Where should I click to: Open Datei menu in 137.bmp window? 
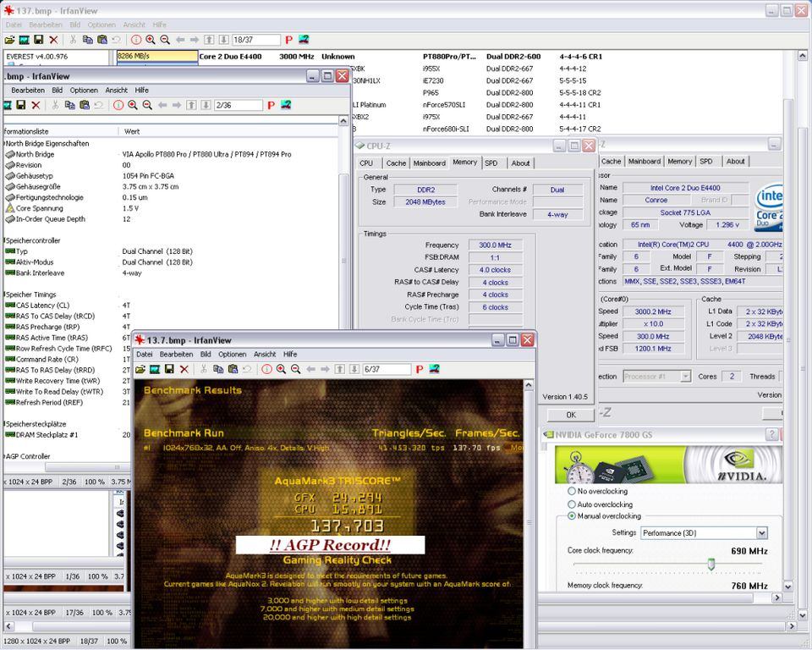14,25
